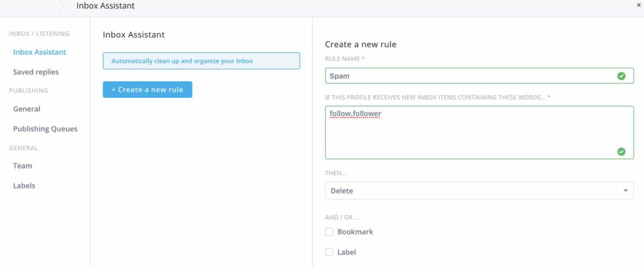Click the dropdown arrow next to Delete
Screen dimensions: 644x267
(x=625, y=190)
